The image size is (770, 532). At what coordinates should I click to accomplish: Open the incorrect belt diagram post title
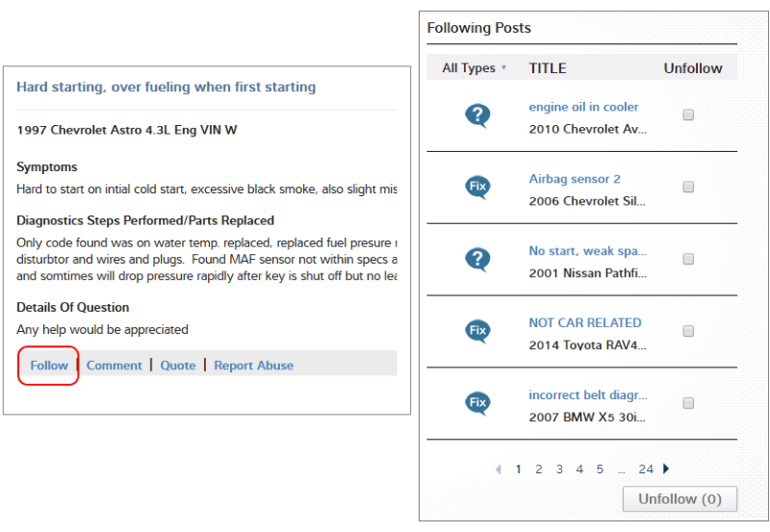[x=587, y=395]
